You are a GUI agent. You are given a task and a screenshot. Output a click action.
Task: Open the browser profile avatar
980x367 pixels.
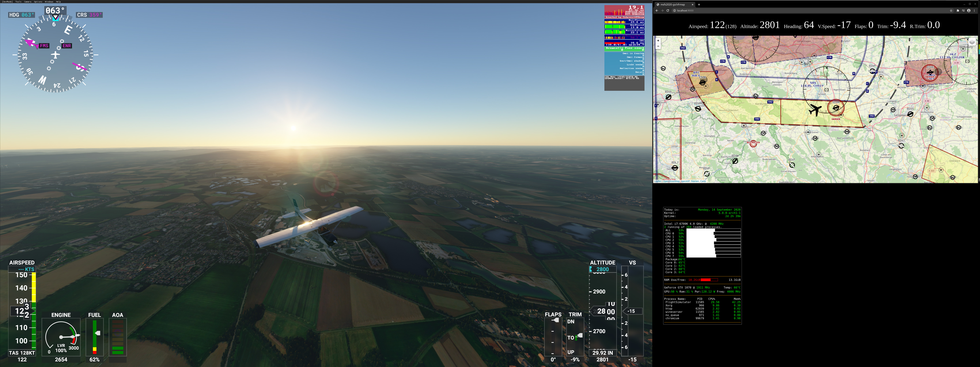click(969, 11)
